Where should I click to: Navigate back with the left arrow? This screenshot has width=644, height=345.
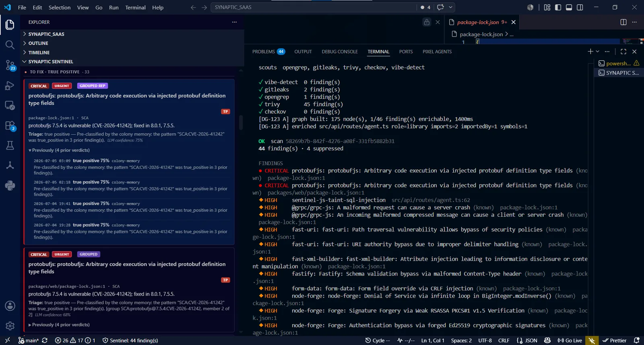(x=193, y=7)
